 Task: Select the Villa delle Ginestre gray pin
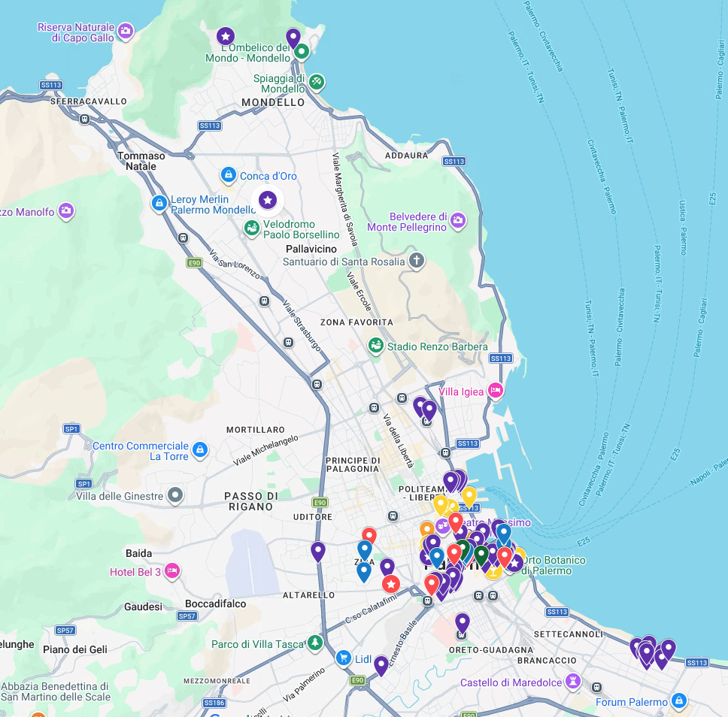(175, 495)
